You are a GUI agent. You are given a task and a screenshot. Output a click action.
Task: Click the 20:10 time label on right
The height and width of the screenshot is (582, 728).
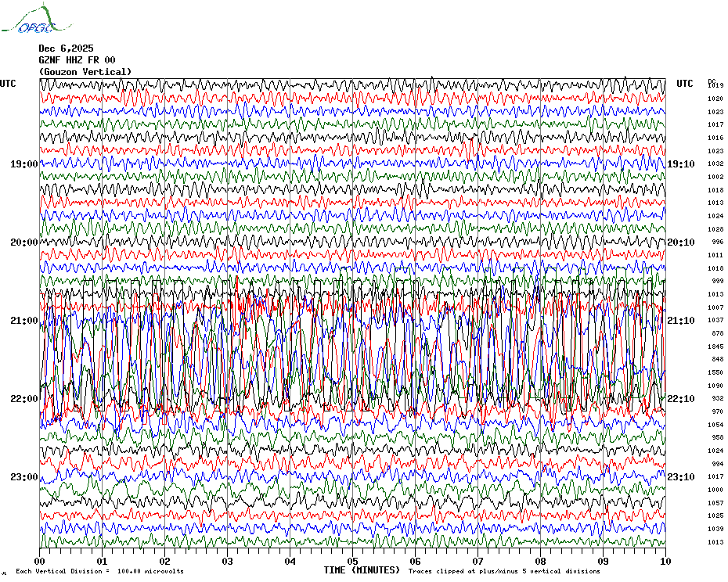[680, 242]
